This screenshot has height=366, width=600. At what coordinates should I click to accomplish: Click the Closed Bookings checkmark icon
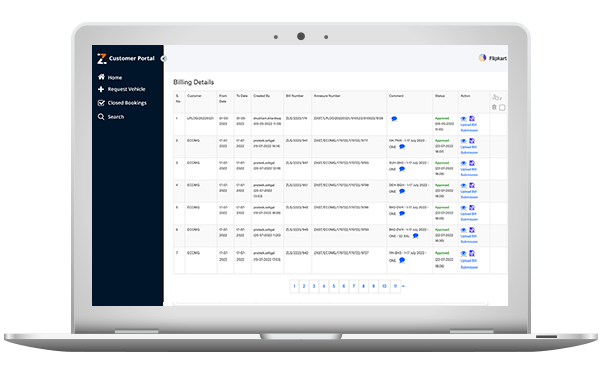(101, 103)
